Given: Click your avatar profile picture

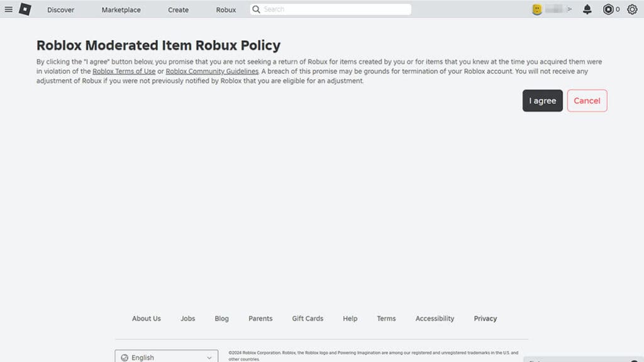Looking at the screenshot, I should pyautogui.click(x=539, y=9).
